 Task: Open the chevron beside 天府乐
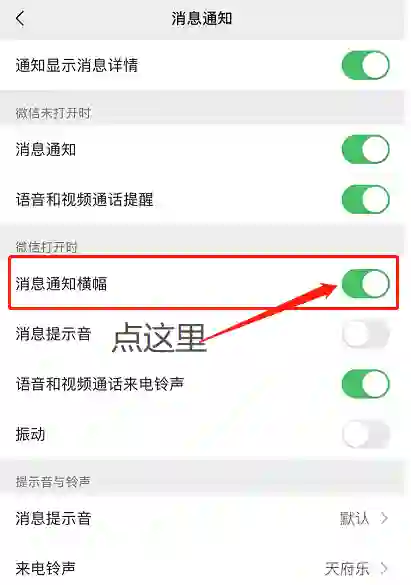pyautogui.click(x=384, y=568)
